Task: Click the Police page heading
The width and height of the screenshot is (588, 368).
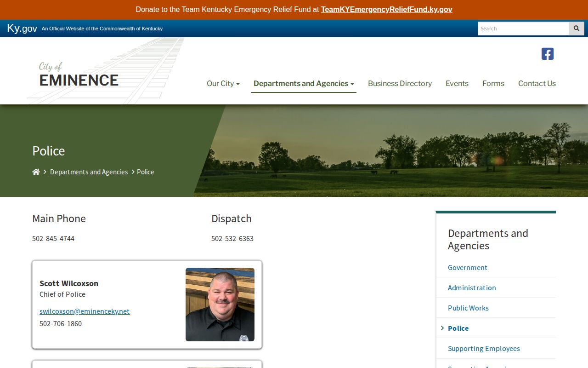Action: pos(49,151)
